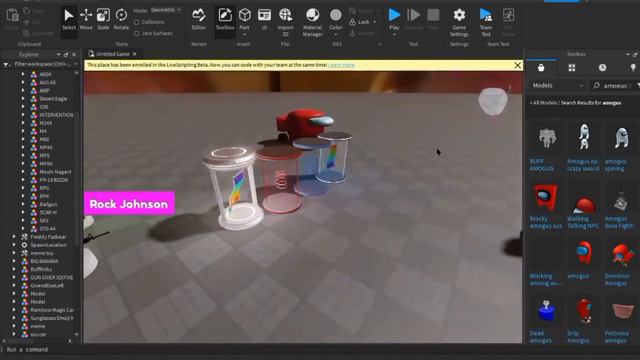Click the Drip Amogus model title
The height and width of the screenshot is (360, 640).
tap(578, 337)
